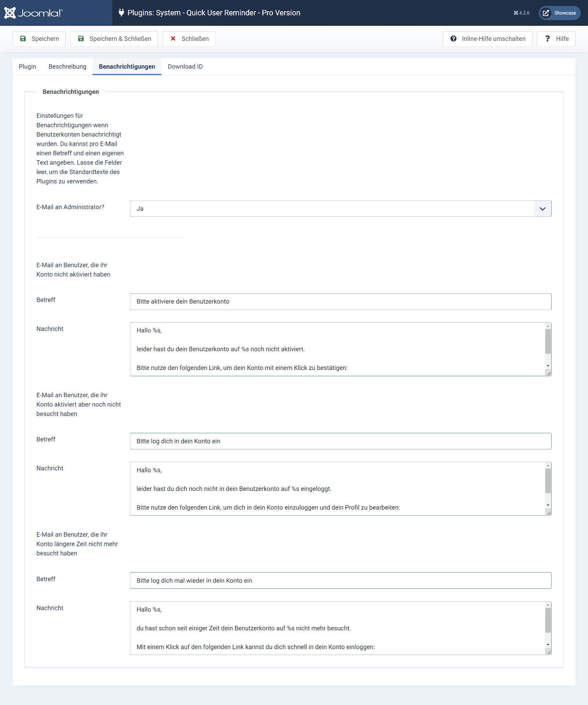Open the Beschreibung tab

pos(68,67)
